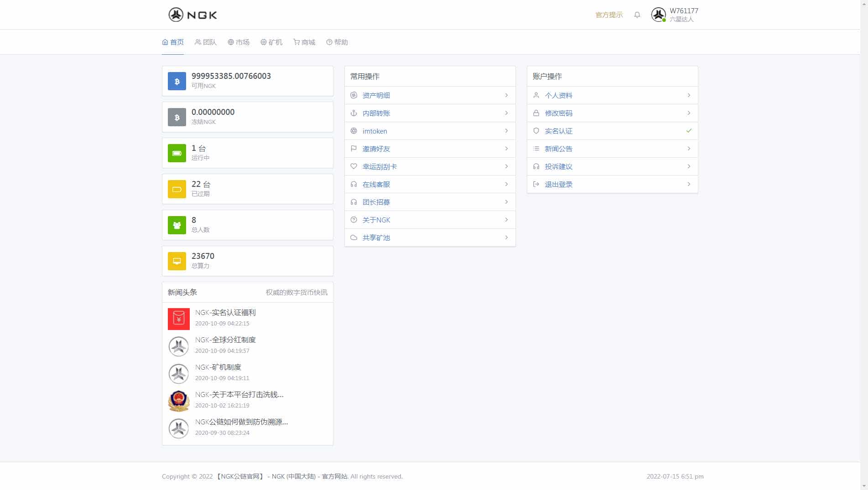Click the yellow expired miners icon
868x490 pixels.
click(x=177, y=189)
